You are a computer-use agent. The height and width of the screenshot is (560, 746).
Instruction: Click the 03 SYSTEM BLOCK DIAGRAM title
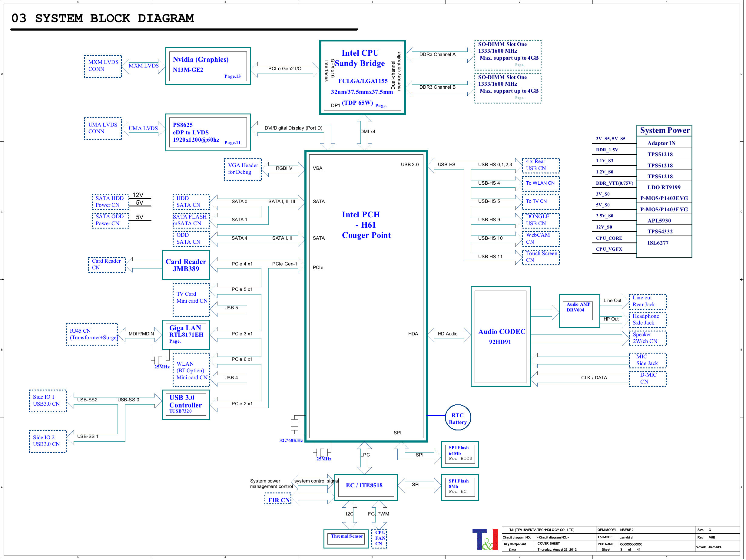pos(103,18)
